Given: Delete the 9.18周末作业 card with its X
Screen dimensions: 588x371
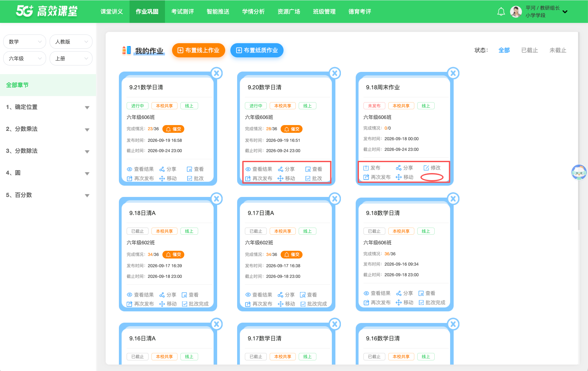Looking at the screenshot, I should (x=453, y=73).
